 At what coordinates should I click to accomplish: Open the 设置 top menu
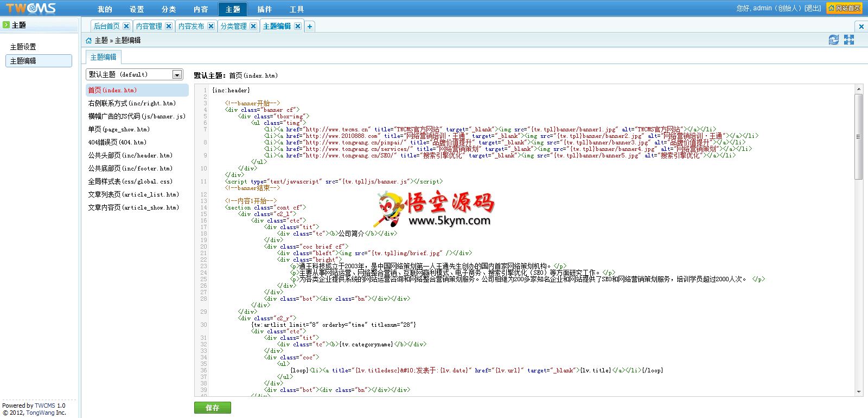(x=137, y=9)
